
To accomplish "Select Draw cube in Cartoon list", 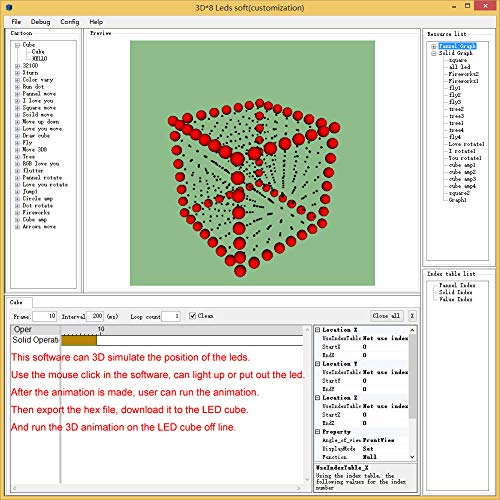I will click(x=36, y=136).
